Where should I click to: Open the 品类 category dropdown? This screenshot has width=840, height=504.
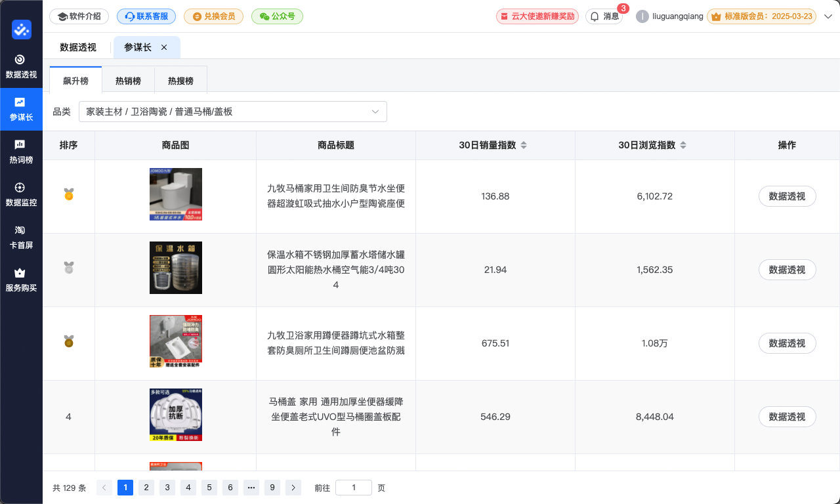[x=233, y=112]
